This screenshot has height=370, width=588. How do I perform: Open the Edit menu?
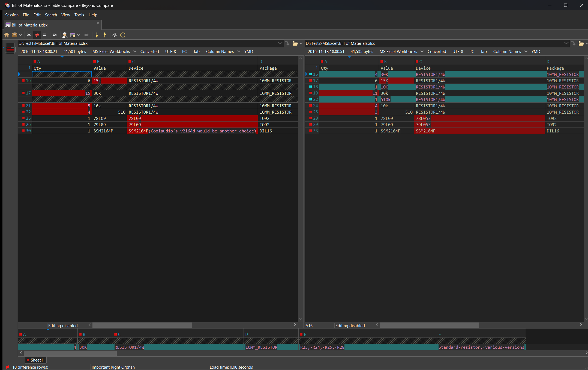[x=37, y=15]
